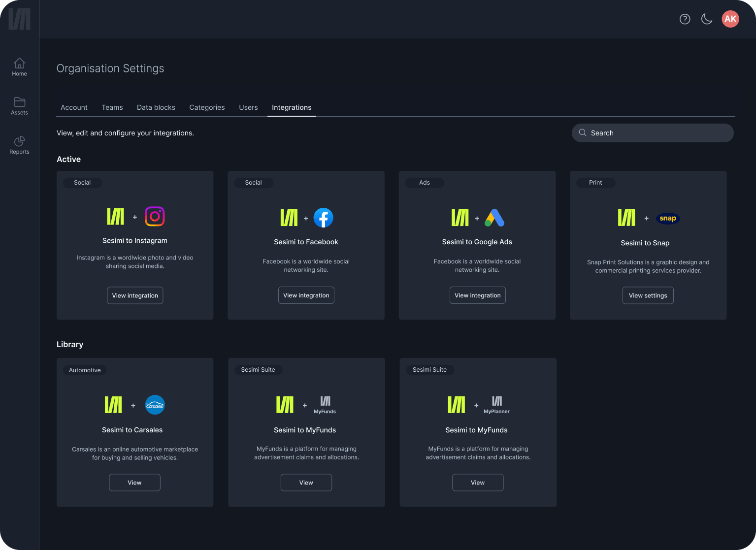Click View on the MyFunds logo card
Image resolution: width=756 pixels, height=550 pixels.
click(x=306, y=483)
